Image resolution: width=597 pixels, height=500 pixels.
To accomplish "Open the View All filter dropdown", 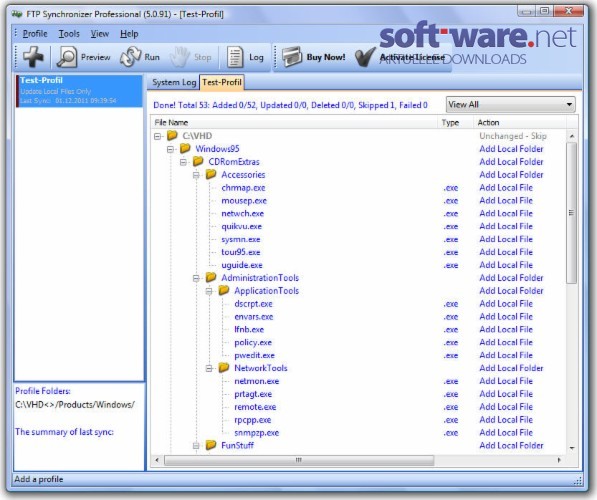I will [511, 104].
